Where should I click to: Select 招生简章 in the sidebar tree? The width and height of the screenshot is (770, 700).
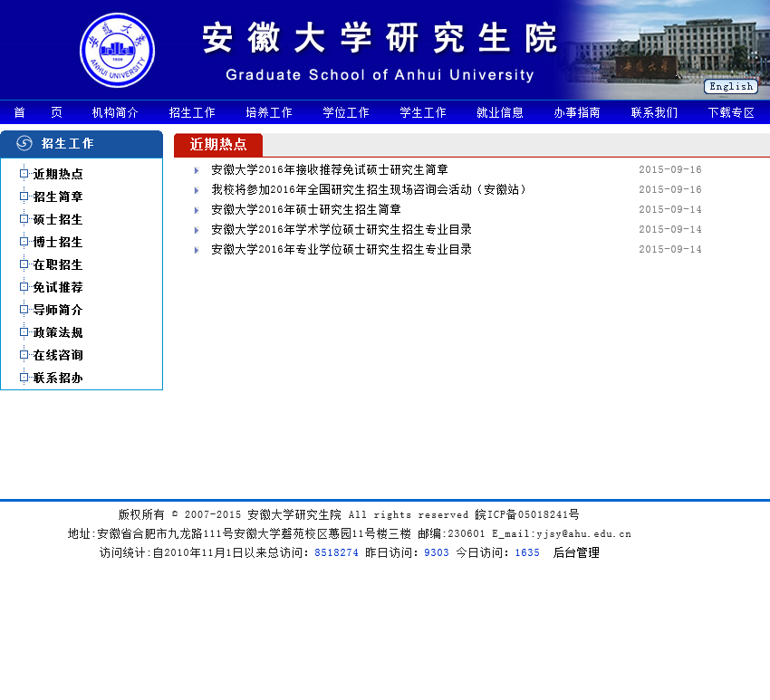[58, 197]
